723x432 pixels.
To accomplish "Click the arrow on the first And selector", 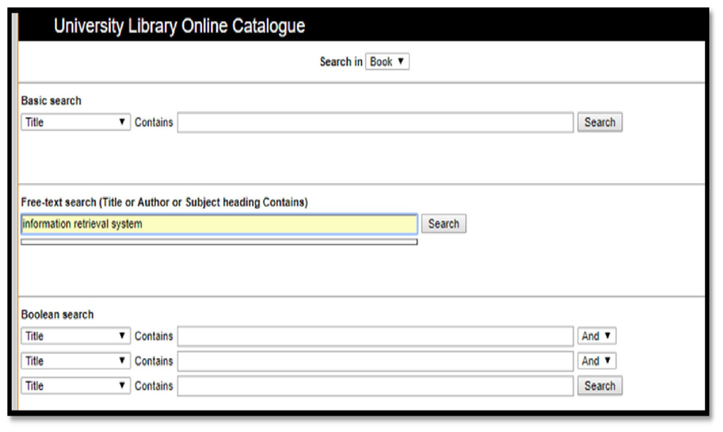I will pos(607,336).
